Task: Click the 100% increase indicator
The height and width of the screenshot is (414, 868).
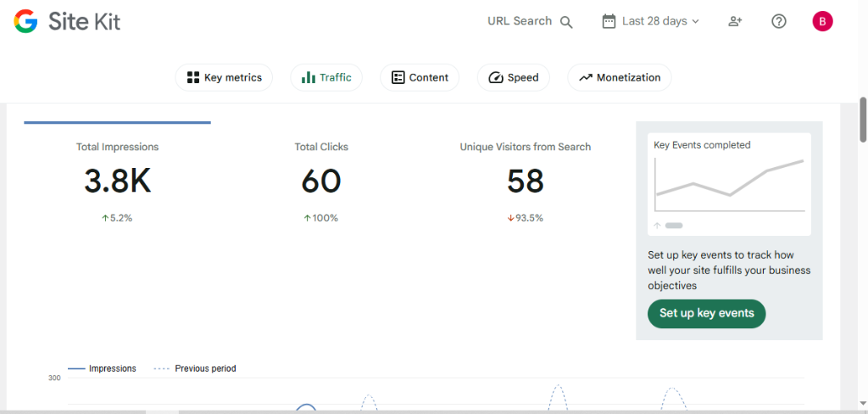Action: (x=321, y=218)
